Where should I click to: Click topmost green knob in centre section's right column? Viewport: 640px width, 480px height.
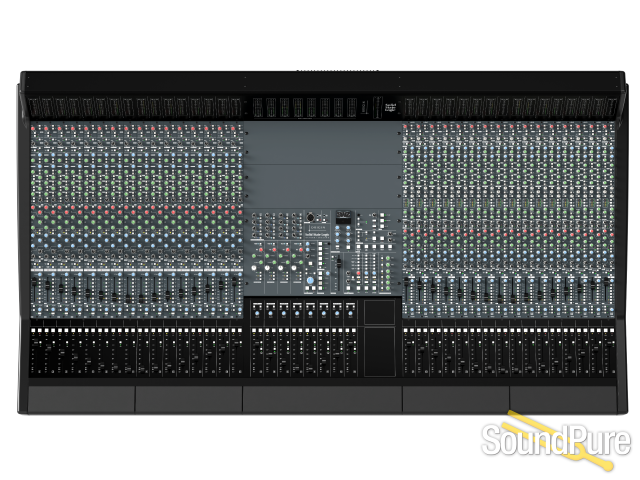[388, 258]
